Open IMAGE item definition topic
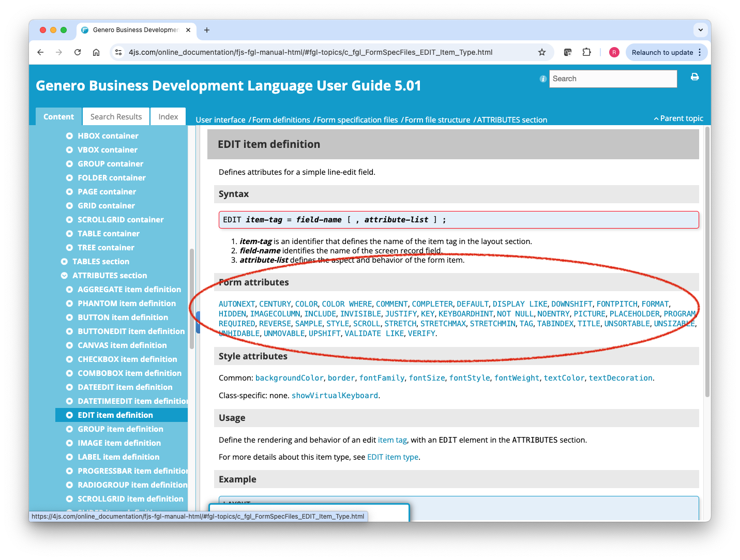Viewport: 740px width, 560px height. coord(119,443)
